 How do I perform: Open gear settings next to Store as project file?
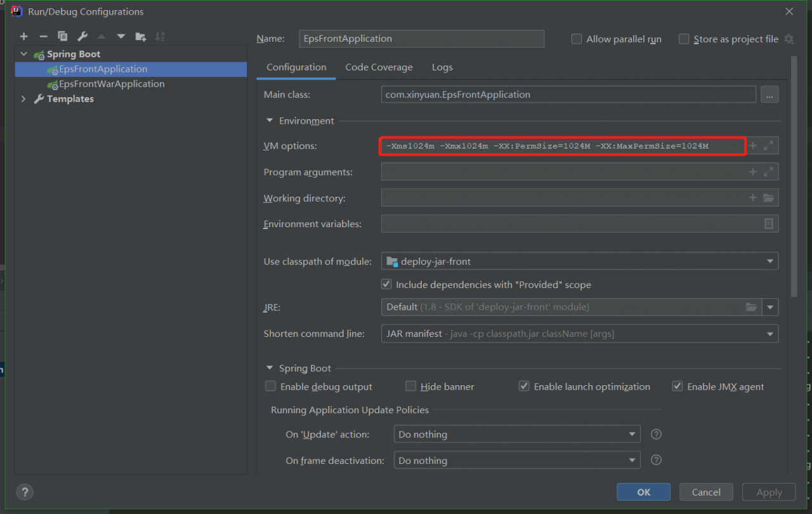789,39
